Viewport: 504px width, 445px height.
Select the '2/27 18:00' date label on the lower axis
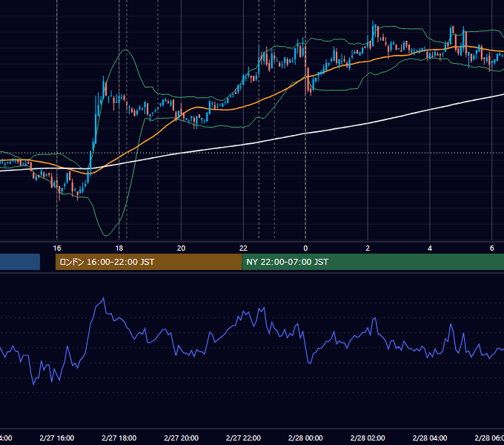119,438
